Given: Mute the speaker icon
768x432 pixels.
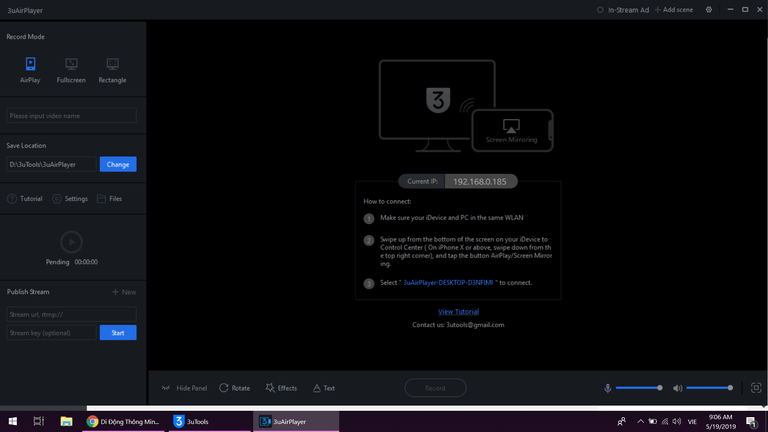Looking at the screenshot, I should (677, 388).
